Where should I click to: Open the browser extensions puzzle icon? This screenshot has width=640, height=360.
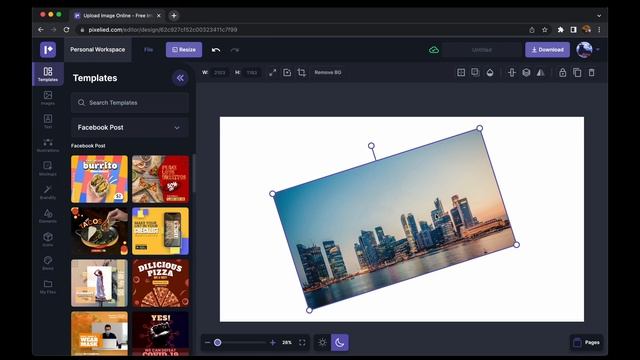click(560, 30)
